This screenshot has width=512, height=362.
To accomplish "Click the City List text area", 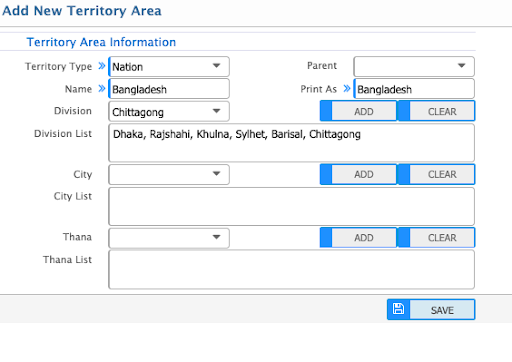I will [x=292, y=206].
